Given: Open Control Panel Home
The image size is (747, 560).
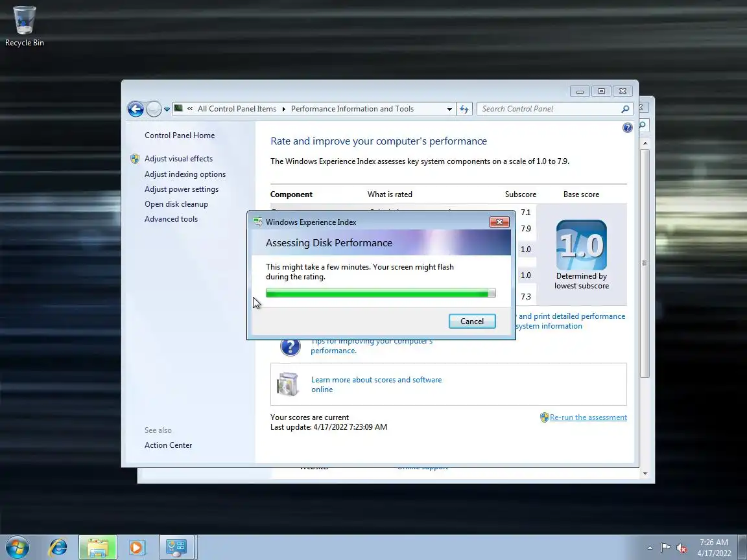Looking at the screenshot, I should [x=180, y=135].
